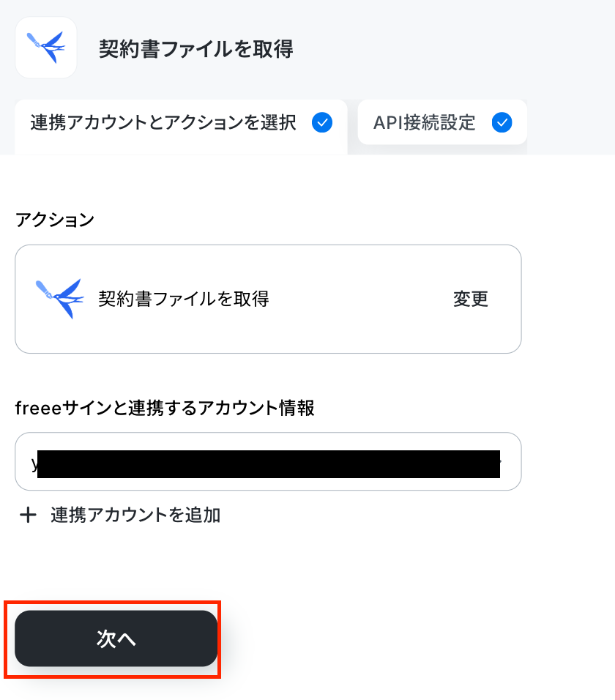Click the freeeサインと連携するアカウント情報 label
The height and width of the screenshot is (700, 615).
click(165, 408)
